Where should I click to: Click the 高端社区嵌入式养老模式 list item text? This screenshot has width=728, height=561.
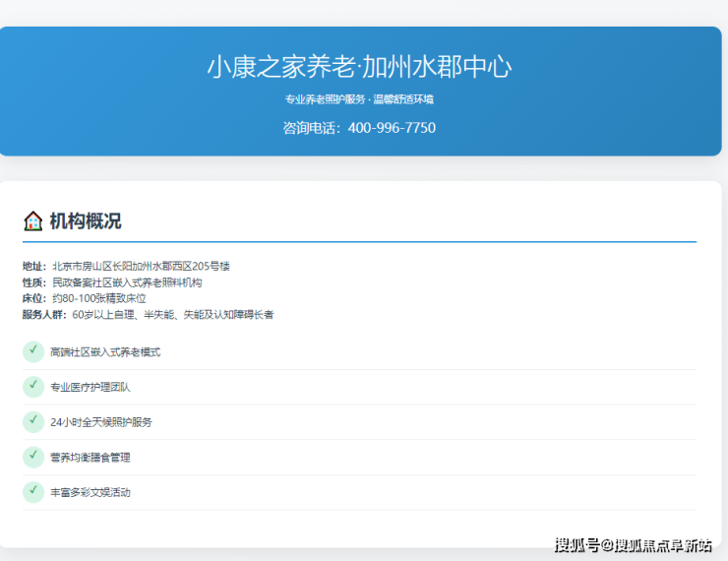105,352
